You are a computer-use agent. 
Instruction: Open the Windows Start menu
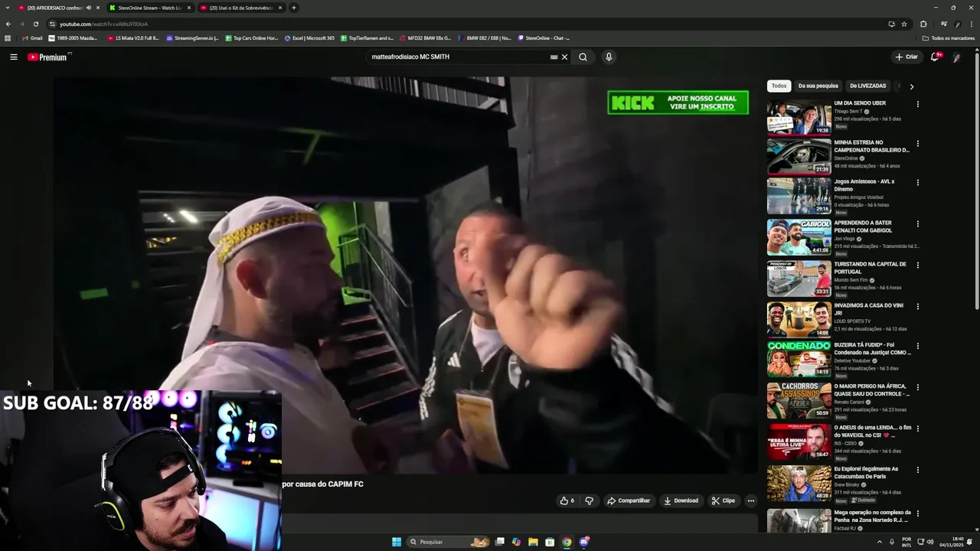[x=397, y=542]
